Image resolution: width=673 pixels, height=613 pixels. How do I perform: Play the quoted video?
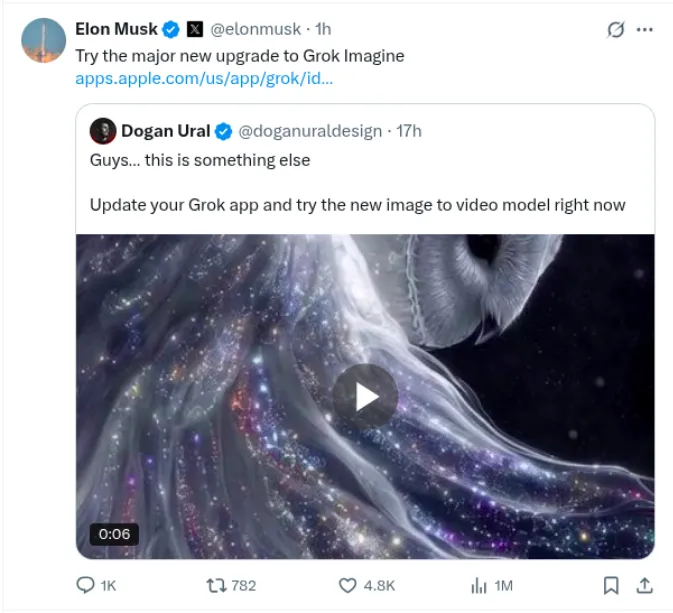pos(365,397)
